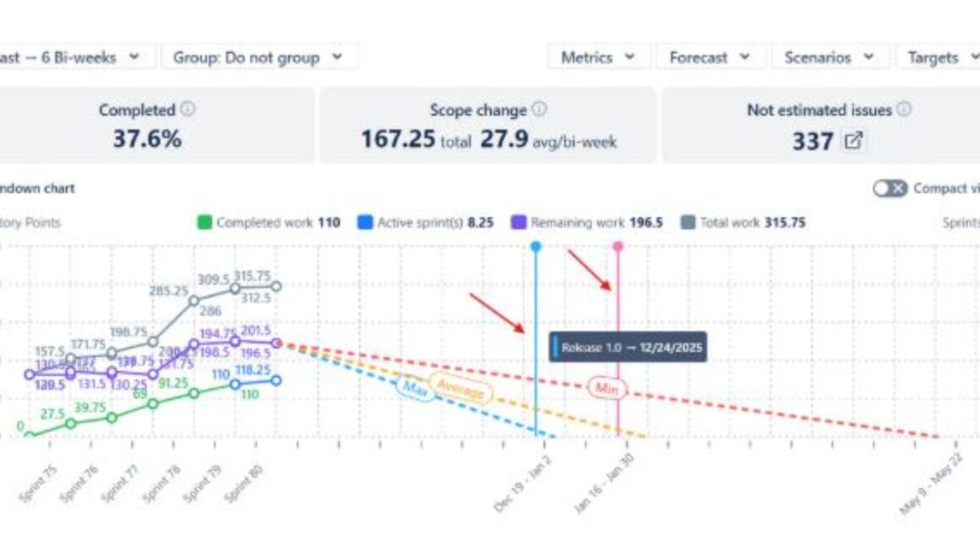The image size is (980, 552).
Task: Click the Not estimated issues info icon
Action: 903,110
